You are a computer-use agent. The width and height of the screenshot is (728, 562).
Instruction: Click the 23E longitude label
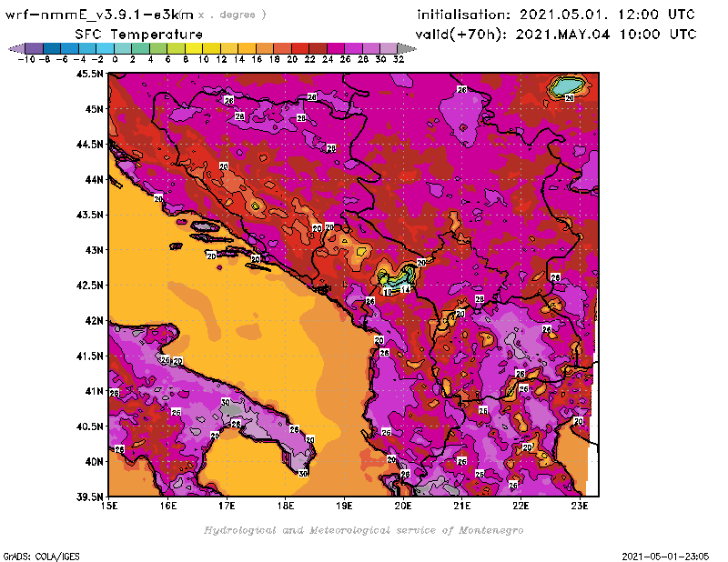coord(580,506)
